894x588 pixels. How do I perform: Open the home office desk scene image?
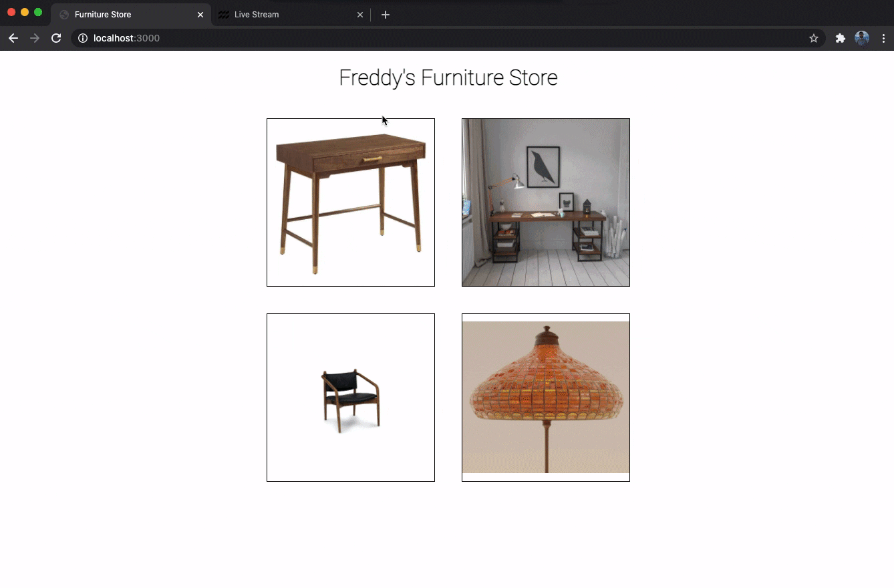pyautogui.click(x=546, y=202)
